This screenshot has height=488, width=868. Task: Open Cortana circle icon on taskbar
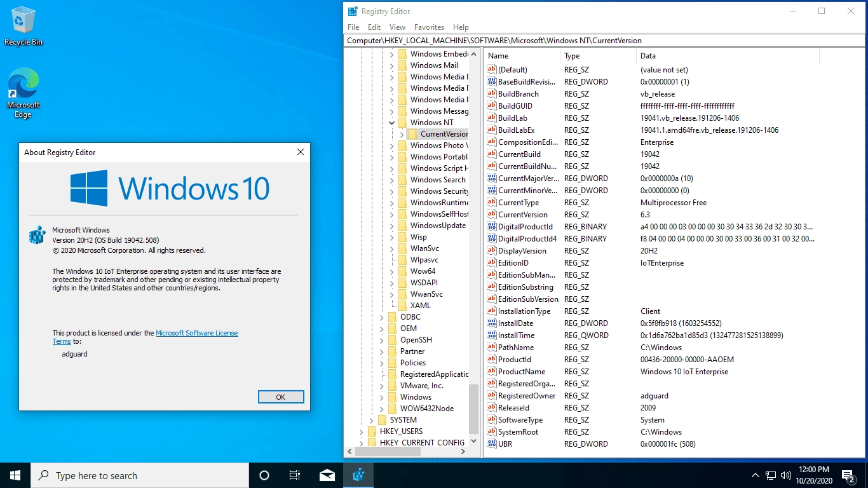click(x=264, y=475)
